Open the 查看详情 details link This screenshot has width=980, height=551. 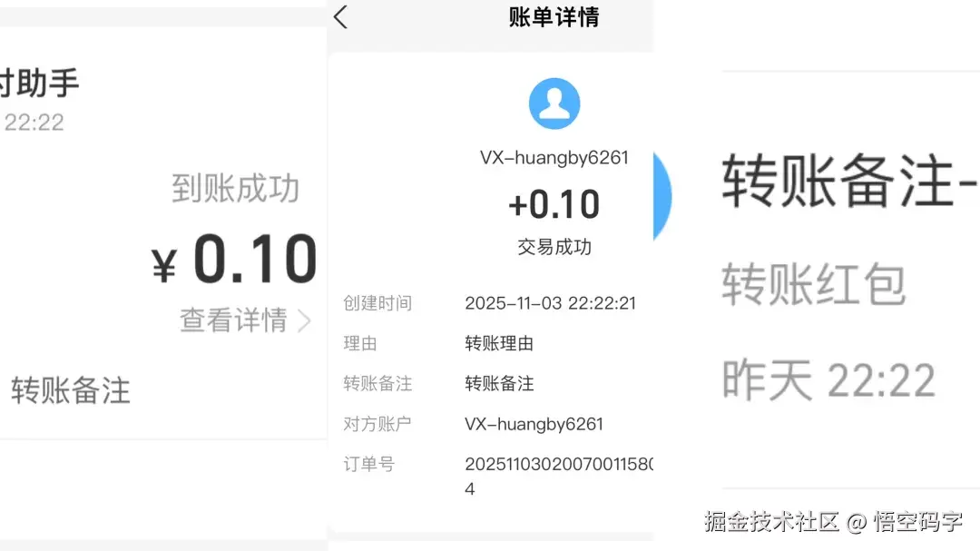[234, 320]
